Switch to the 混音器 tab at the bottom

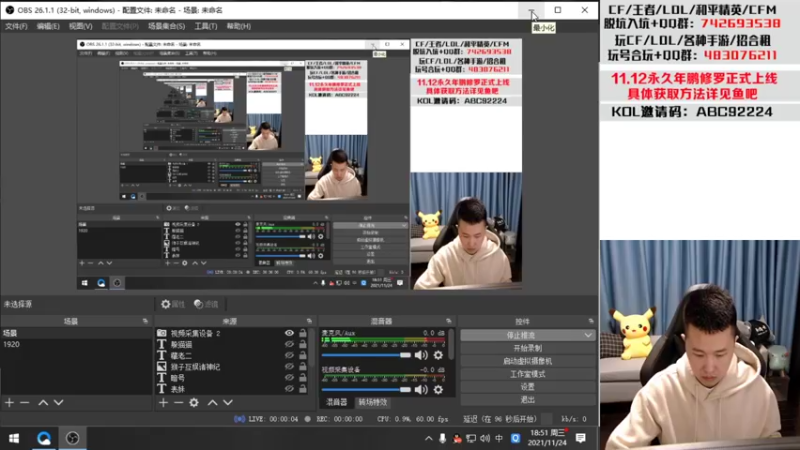coord(336,403)
